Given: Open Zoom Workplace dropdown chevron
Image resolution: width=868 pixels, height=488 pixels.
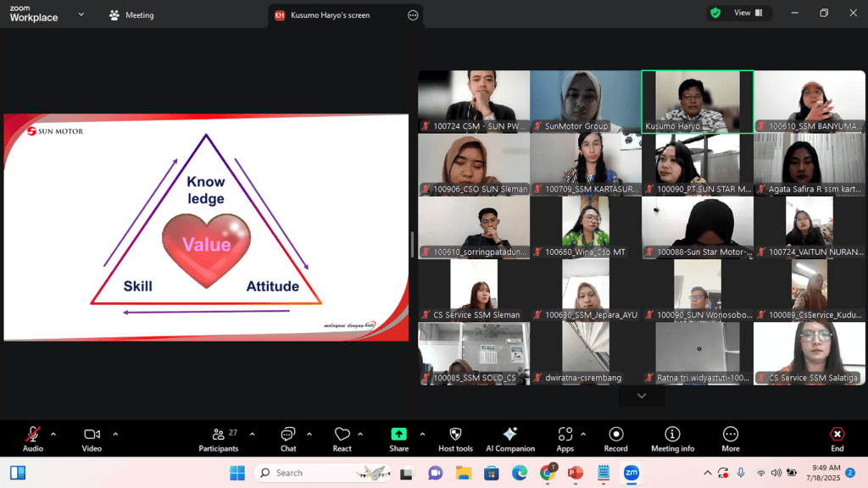Looking at the screenshot, I should [81, 14].
